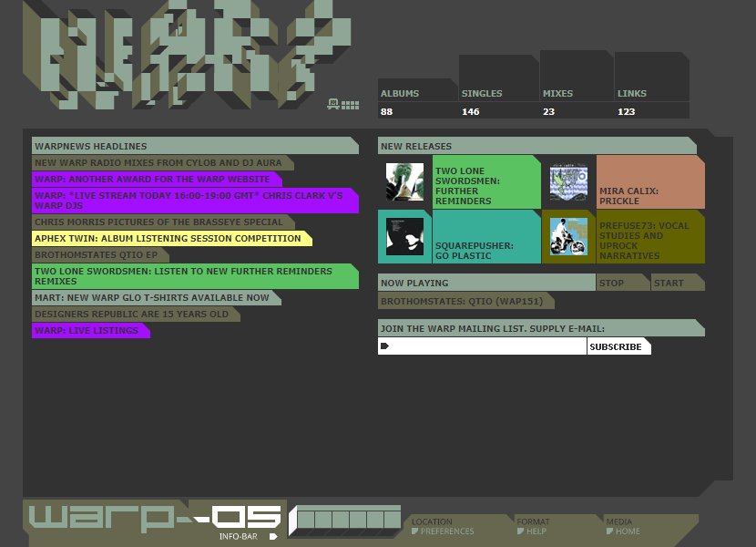Image resolution: width=756 pixels, height=547 pixels.
Task: Click the Brothomstates: Qtio (WAP151) track title
Action: coord(465,301)
